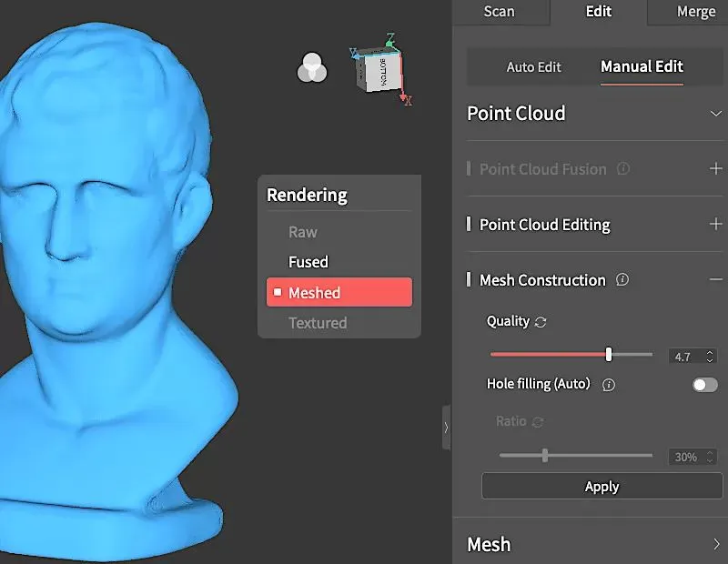
Task: Toggle the Hole filling (Auto) switch
Action: [x=704, y=385]
